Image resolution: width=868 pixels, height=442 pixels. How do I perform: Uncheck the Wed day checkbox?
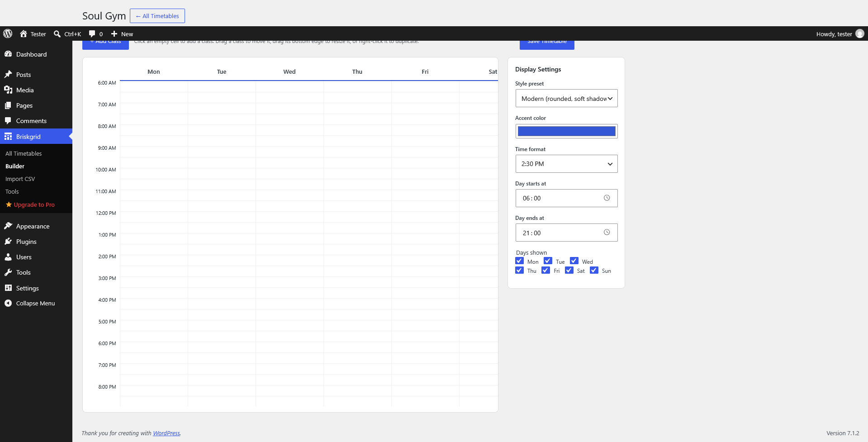(574, 261)
